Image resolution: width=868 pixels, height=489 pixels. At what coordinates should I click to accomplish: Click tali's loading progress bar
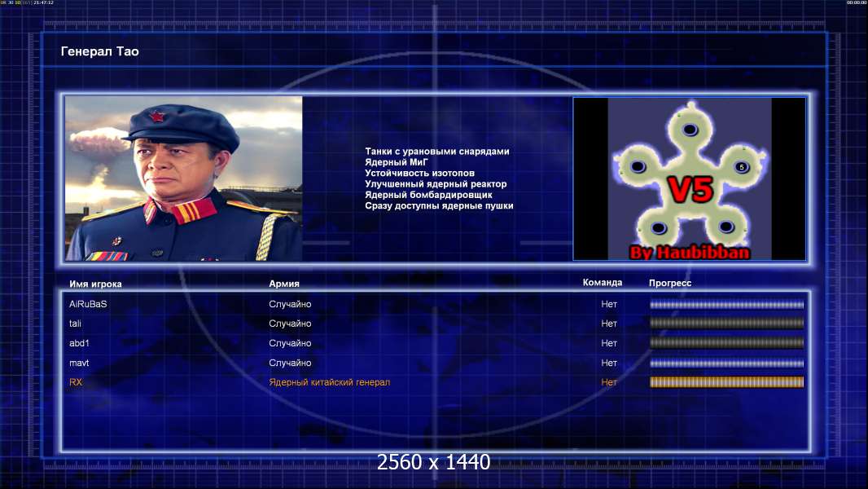click(727, 324)
